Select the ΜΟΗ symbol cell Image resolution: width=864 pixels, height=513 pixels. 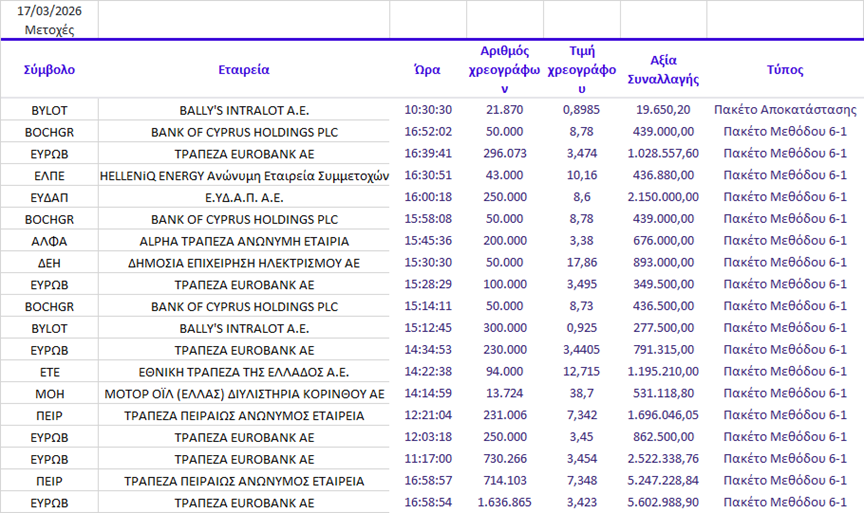(49, 394)
